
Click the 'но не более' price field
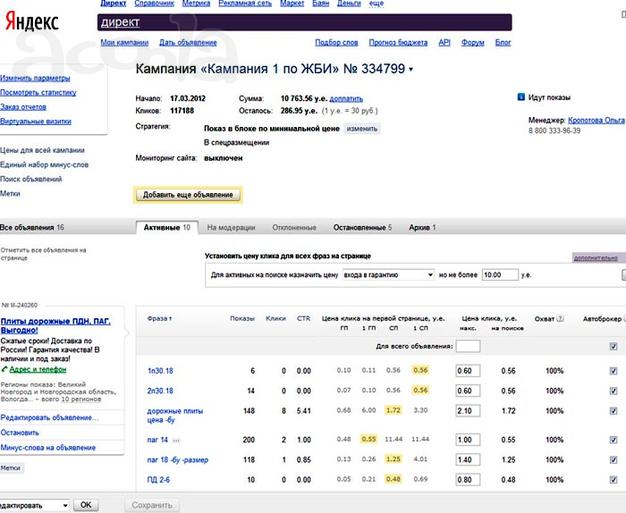click(500, 275)
